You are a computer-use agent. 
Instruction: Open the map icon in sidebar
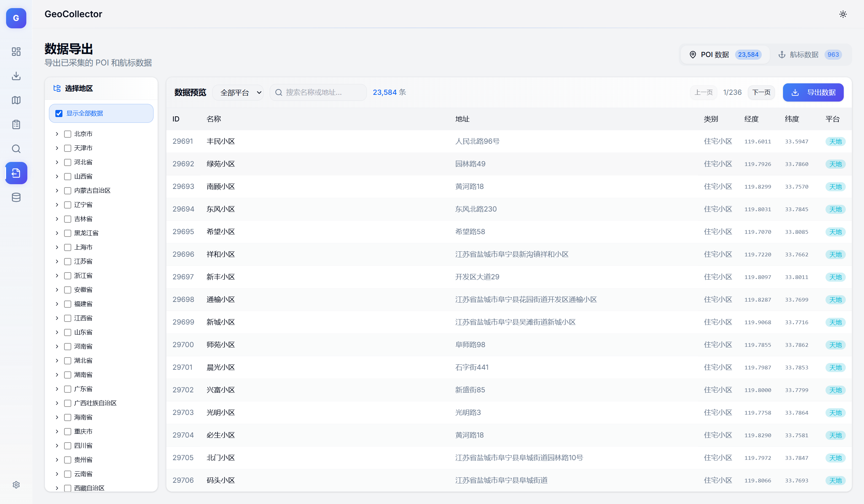[16, 100]
